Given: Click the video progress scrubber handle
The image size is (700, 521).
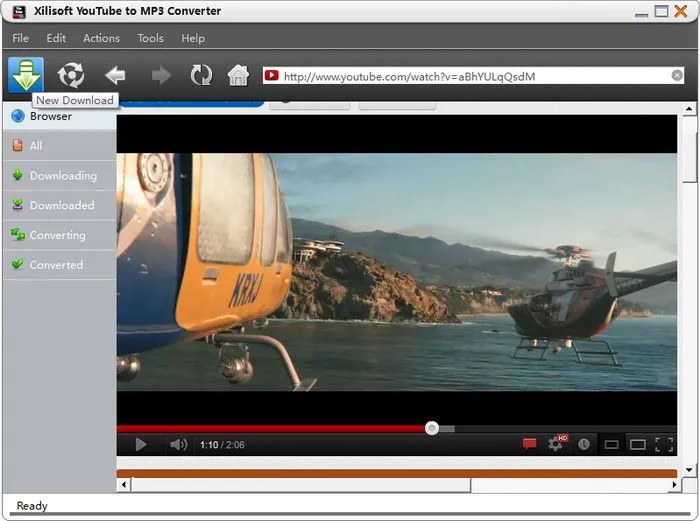Looking at the screenshot, I should pyautogui.click(x=432, y=429).
